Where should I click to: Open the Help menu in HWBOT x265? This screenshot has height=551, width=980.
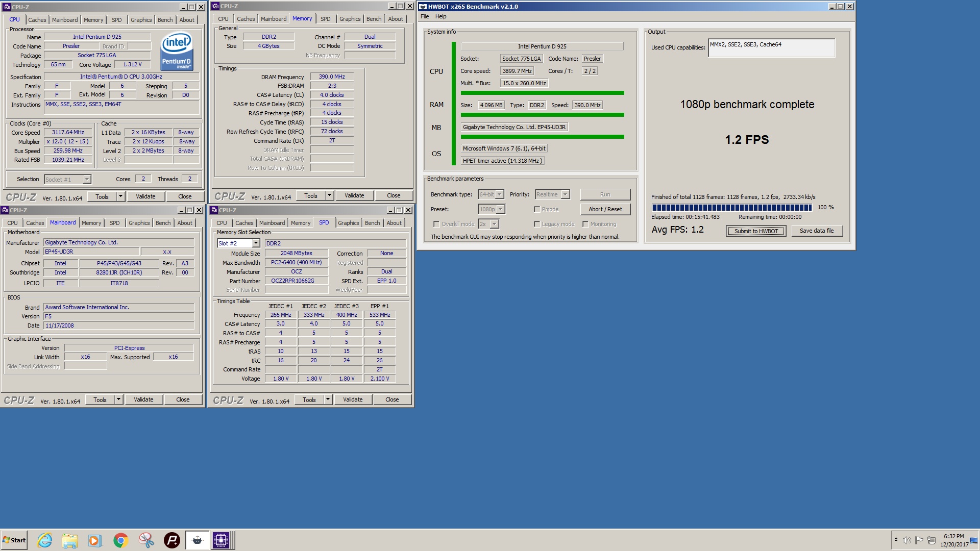pyautogui.click(x=440, y=16)
